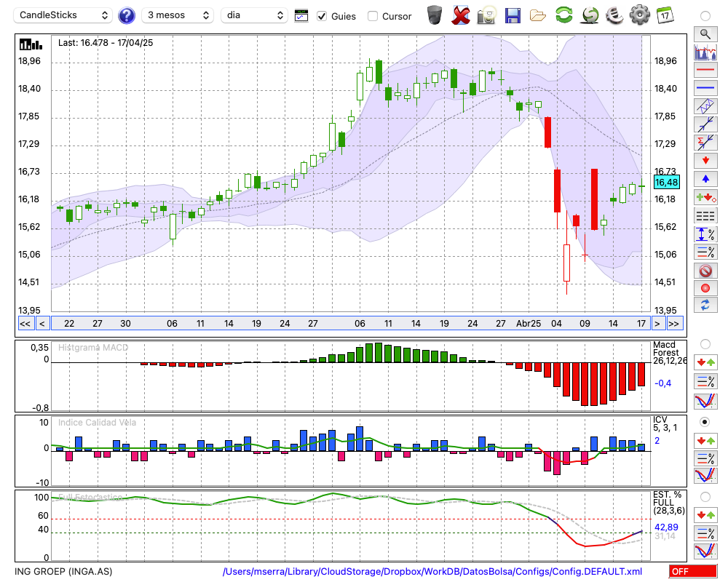Click the chart window layout icon
The height and width of the screenshot is (582, 728).
pos(301,16)
